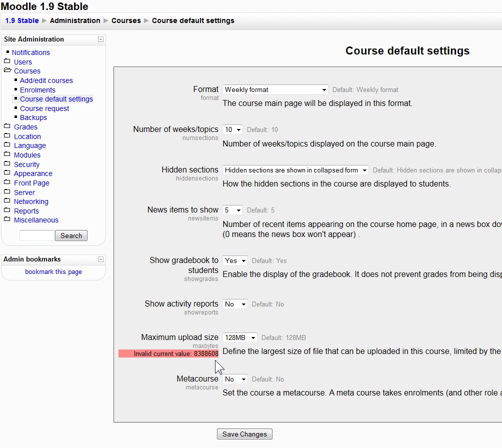Expand the Networking section
Image resolution: width=502 pixels, height=448 pixels.
point(31,201)
